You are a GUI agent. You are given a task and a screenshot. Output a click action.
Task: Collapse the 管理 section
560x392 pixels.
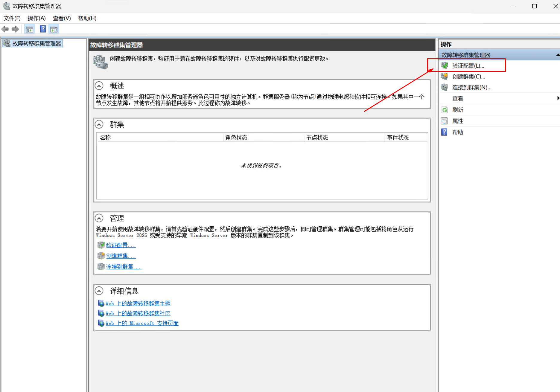point(99,218)
